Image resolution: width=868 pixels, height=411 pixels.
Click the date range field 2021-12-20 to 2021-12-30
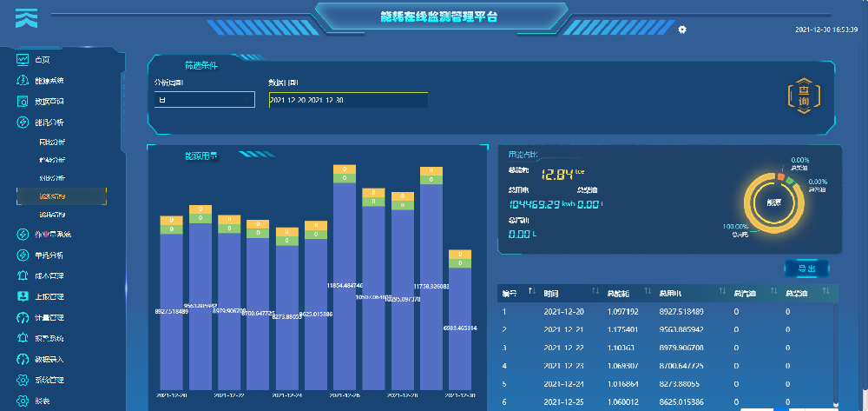(x=348, y=100)
